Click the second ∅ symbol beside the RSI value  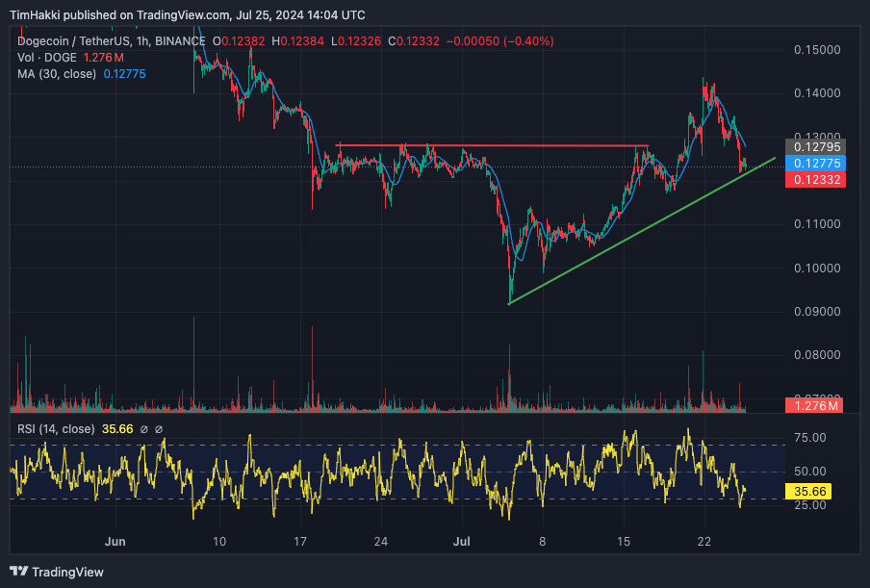pos(159,429)
